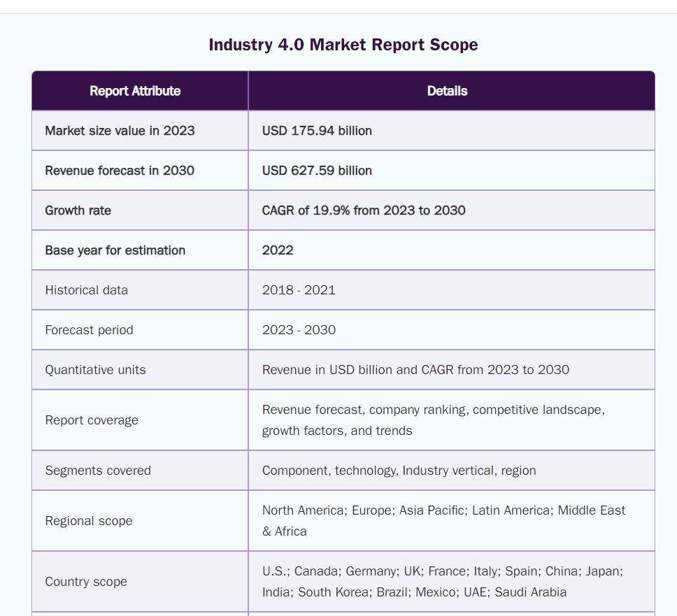Click the Regional scope row label
This screenshot has width=677, height=616.
(x=88, y=521)
